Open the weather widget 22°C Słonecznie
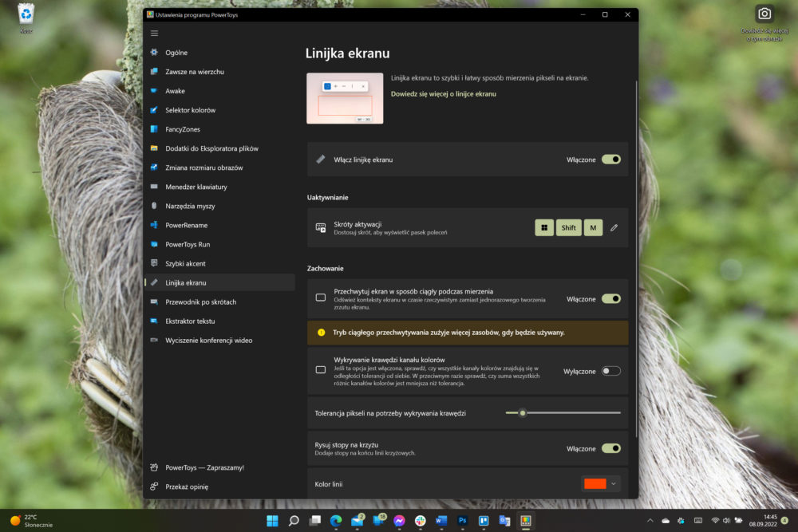The height and width of the screenshot is (532, 798). pyautogui.click(x=32, y=521)
